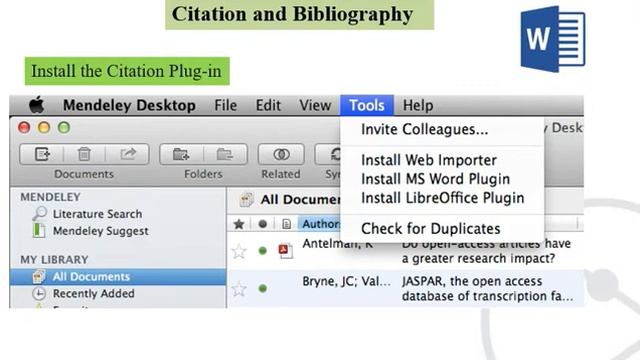Click the Word logo on slide

pyautogui.click(x=553, y=40)
